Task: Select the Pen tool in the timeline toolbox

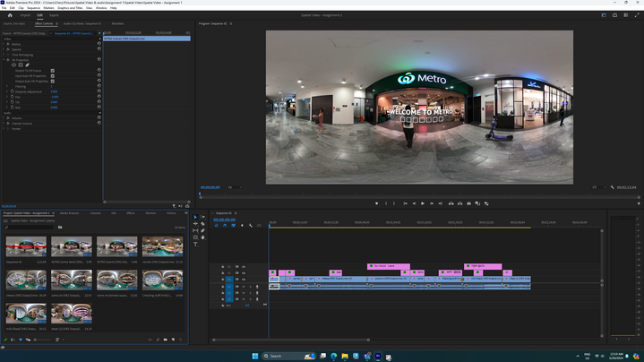Action: coord(202,230)
